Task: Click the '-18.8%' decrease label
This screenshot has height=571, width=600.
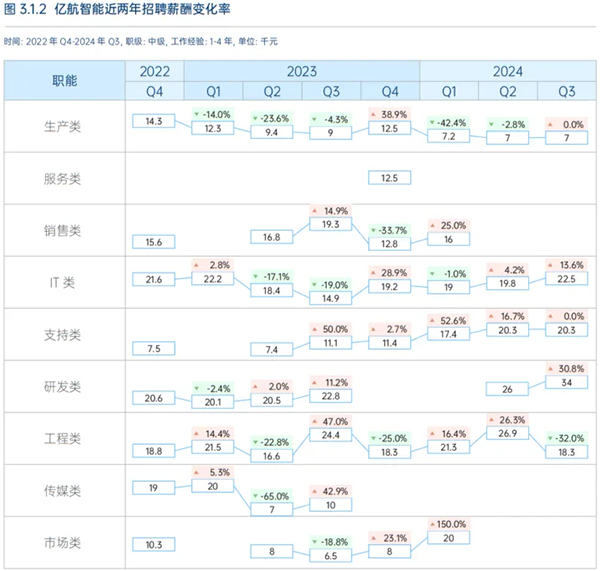Action: [331, 542]
